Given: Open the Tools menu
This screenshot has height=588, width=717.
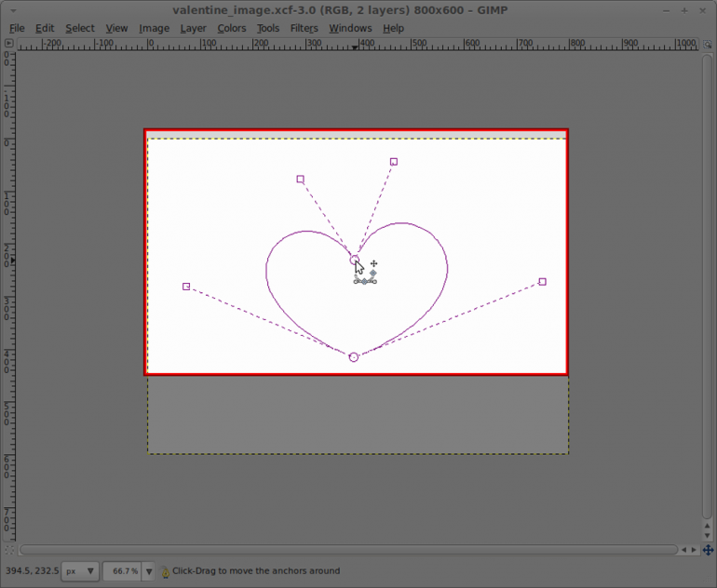Looking at the screenshot, I should [268, 28].
